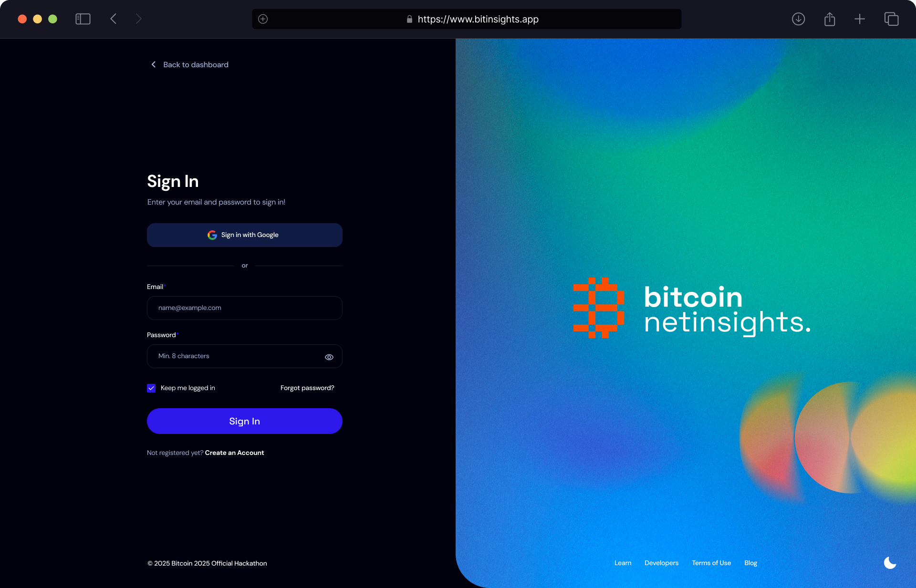Click the blue Sign In button
916x588 pixels.
[x=245, y=421]
